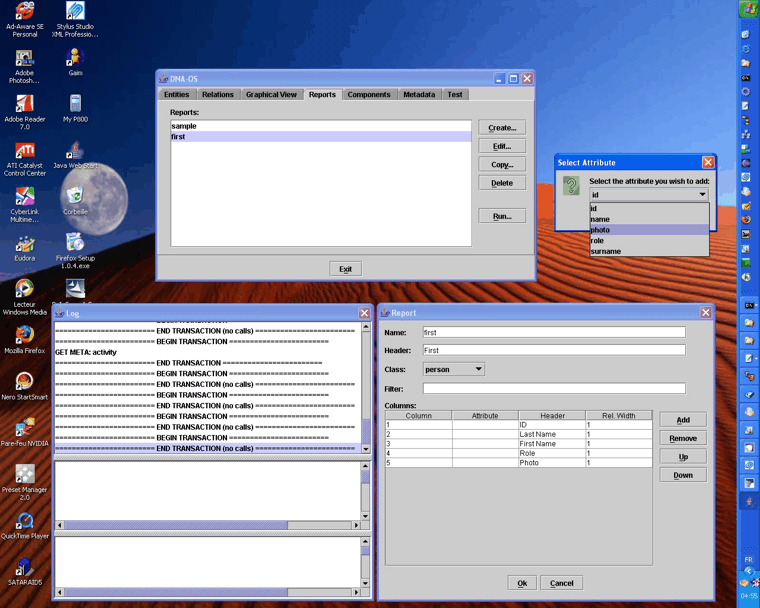Cancel the Report dialog
Screen dimensions: 760x608
tap(561, 583)
